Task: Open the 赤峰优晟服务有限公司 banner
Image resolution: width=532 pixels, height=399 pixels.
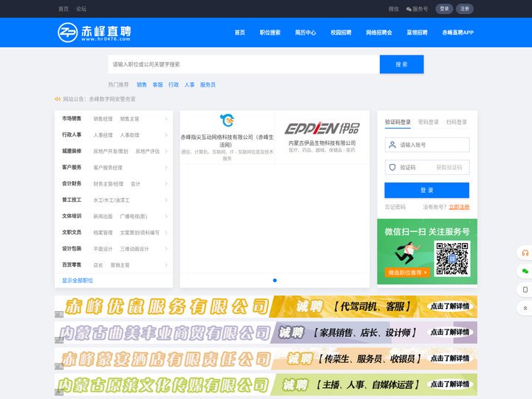Action: 266,307
